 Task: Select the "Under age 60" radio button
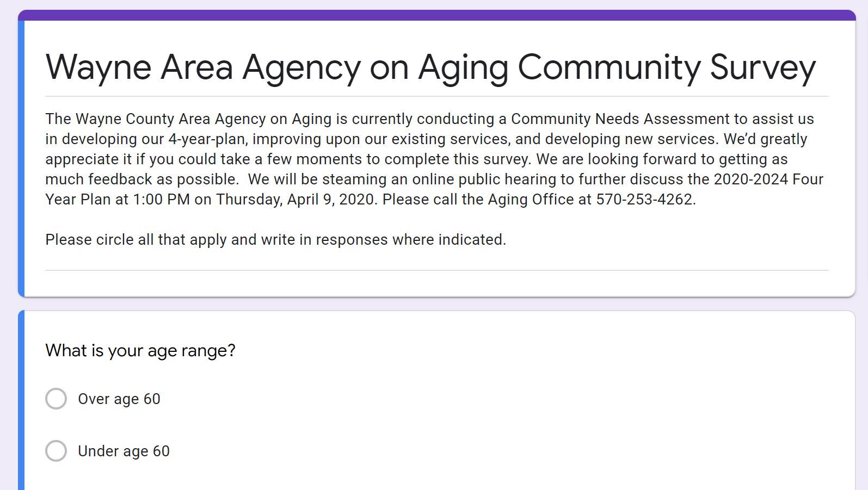coord(56,451)
